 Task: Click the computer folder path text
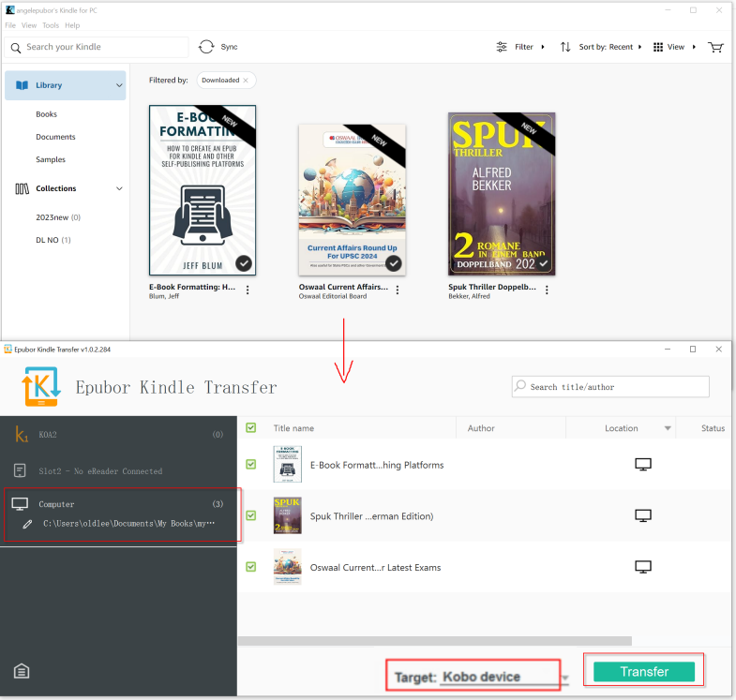[x=129, y=524]
